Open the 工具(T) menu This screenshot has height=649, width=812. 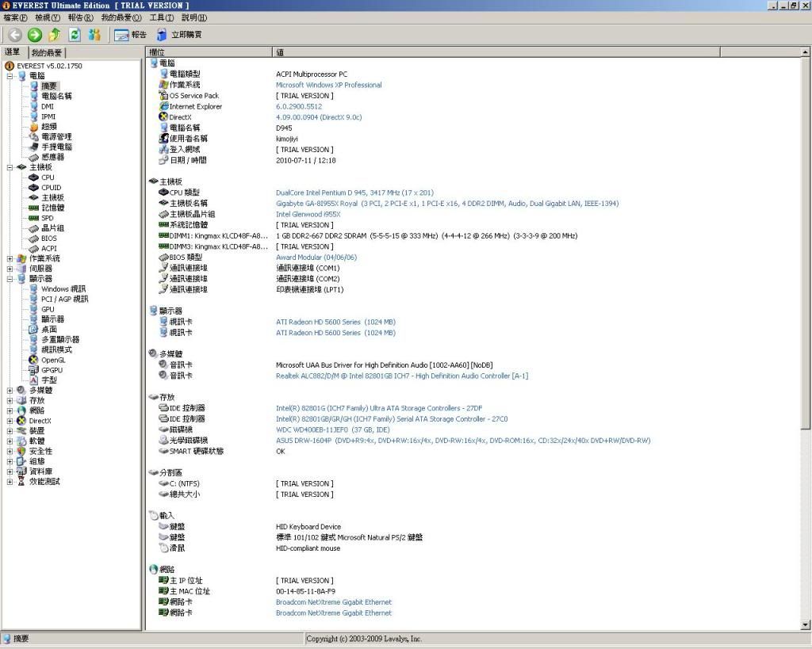(162, 17)
